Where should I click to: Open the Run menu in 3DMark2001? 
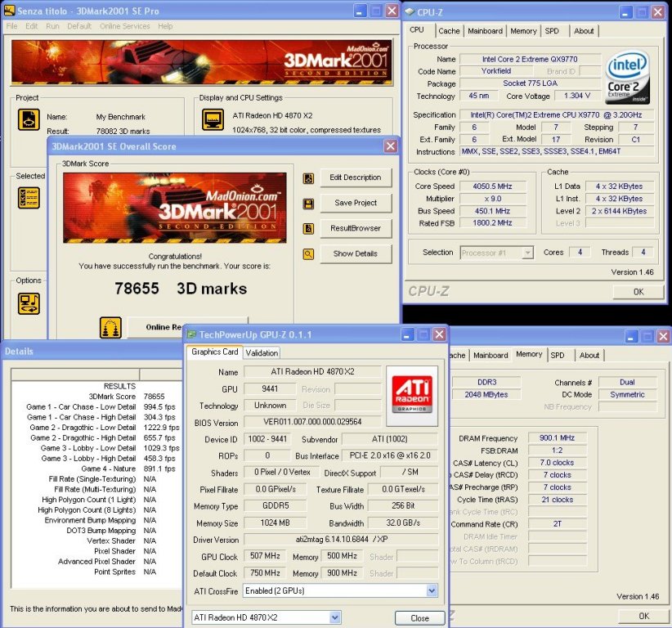click(x=52, y=26)
